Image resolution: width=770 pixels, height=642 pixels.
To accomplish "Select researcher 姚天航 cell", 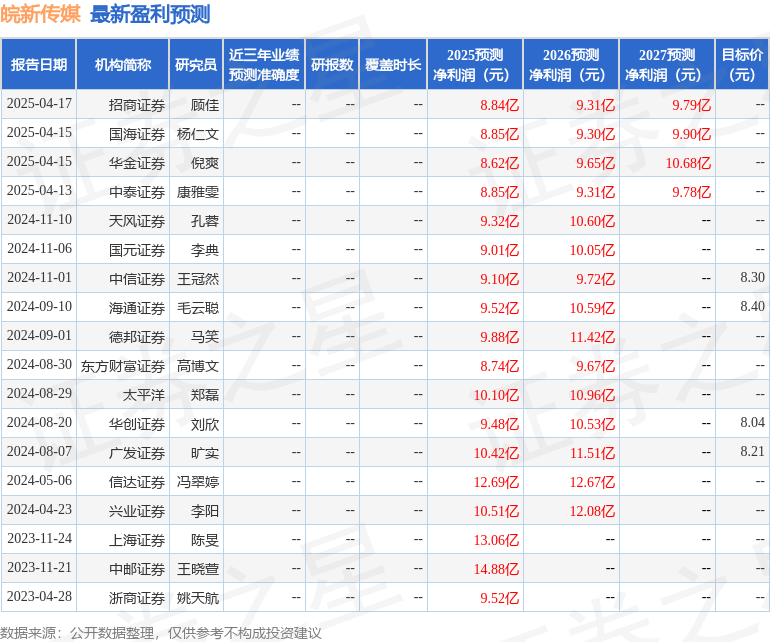I will [x=198, y=598].
